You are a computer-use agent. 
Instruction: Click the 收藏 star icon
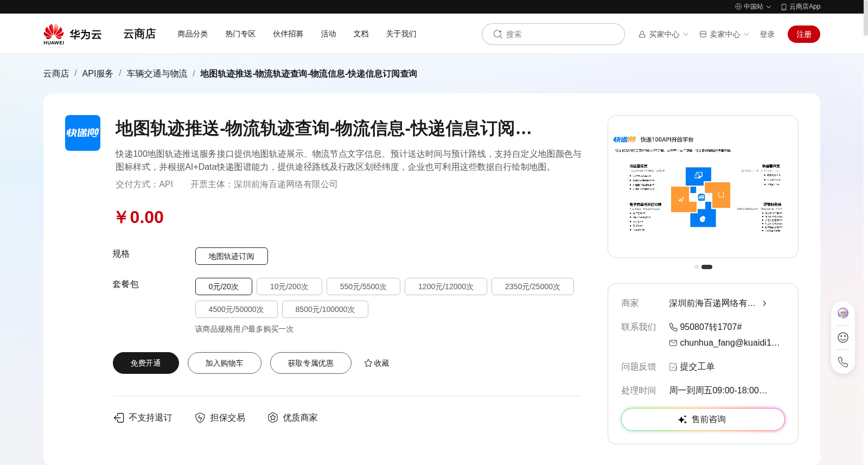pos(368,363)
